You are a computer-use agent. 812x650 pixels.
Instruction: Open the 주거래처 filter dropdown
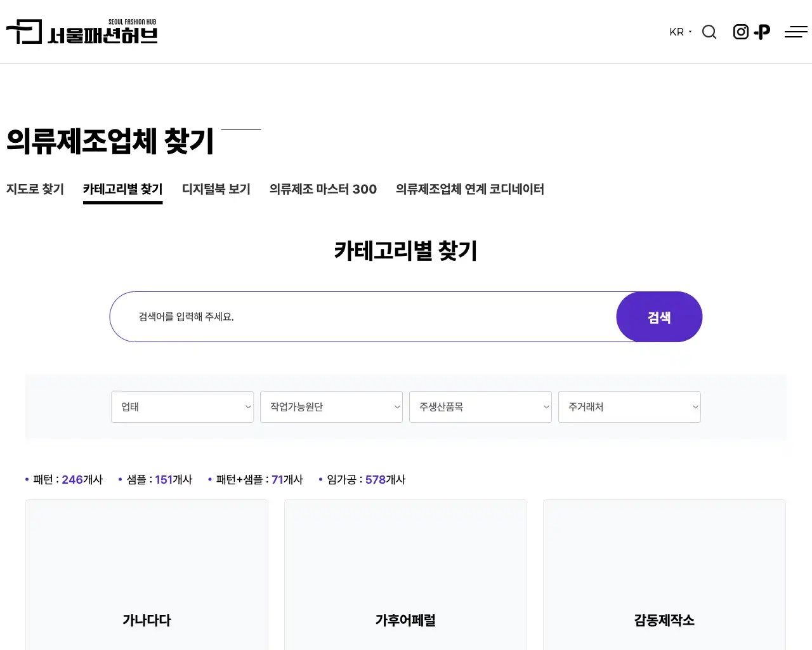(x=629, y=407)
